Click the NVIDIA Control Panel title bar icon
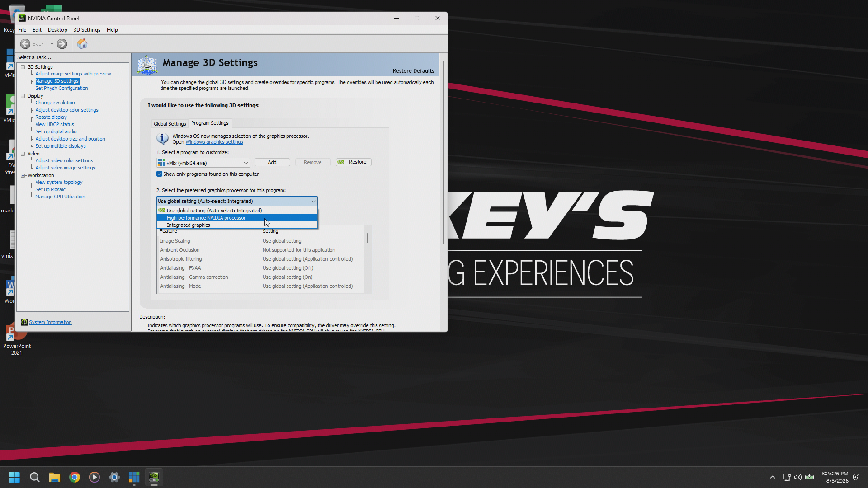Image resolution: width=868 pixels, height=488 pixels. click(22, 18)
